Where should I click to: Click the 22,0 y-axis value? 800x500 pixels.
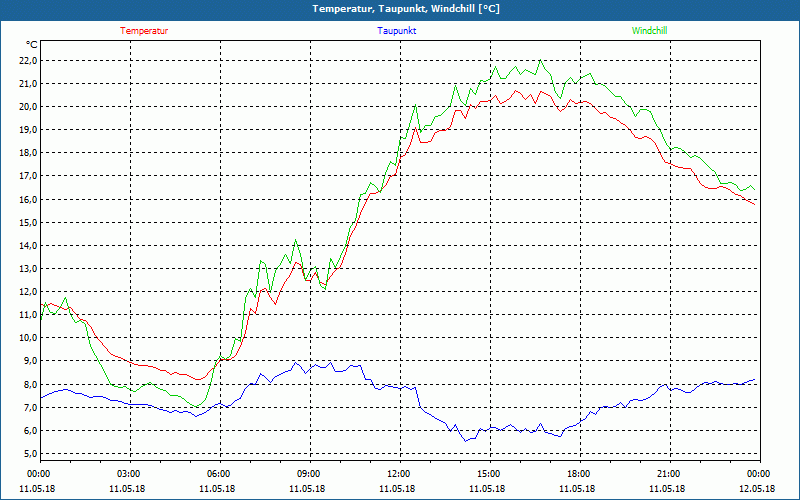point(27,60)
